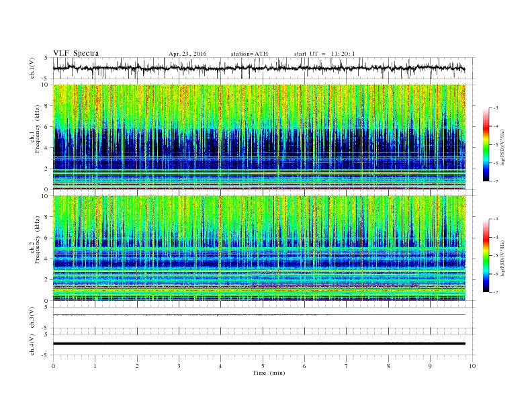The image size is (532, 411).
Task: Click the "ch.1(V)" waveform axis label
Action: click(x=32, y=68)
